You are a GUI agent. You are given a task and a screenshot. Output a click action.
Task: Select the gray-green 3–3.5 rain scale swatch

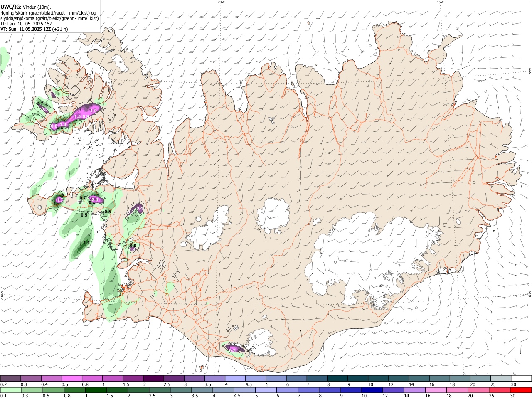(x=181, y=390)
